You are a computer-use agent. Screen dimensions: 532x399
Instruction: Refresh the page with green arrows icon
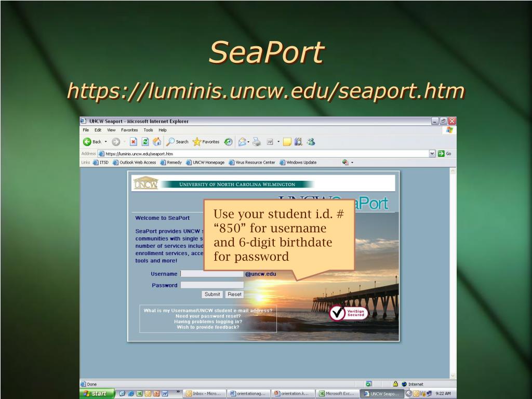point(145,142)
